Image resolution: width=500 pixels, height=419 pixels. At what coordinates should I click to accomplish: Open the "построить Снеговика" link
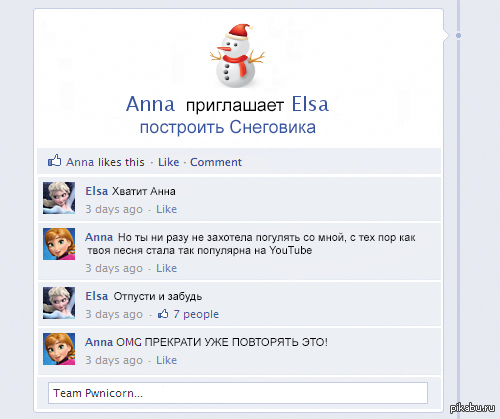(228, 127)
